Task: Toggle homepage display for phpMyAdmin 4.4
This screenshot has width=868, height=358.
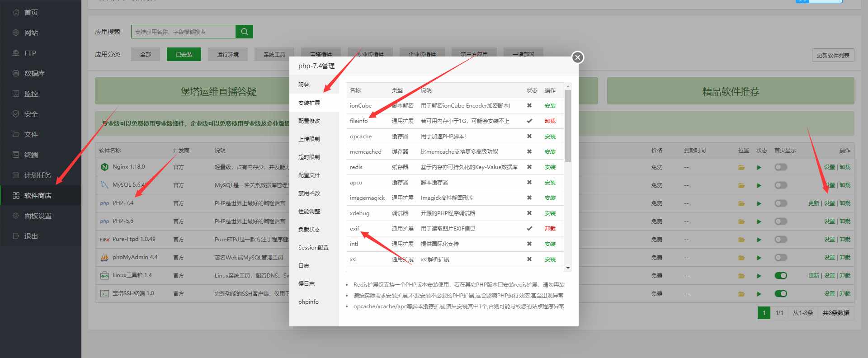Action: pos(781,257)
